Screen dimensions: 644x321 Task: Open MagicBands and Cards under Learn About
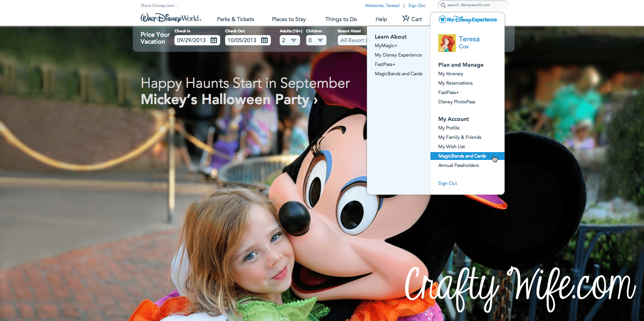click(x=399, y=74)
